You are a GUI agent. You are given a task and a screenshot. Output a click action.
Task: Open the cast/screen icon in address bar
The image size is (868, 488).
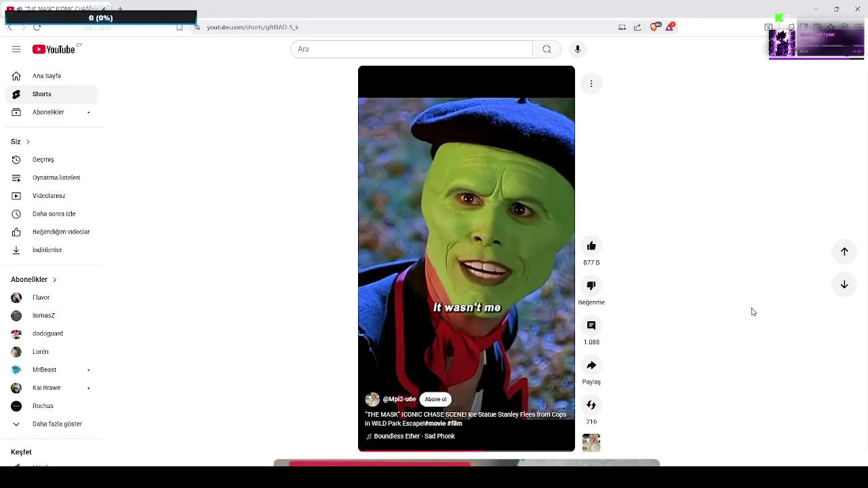coord(622,27)
